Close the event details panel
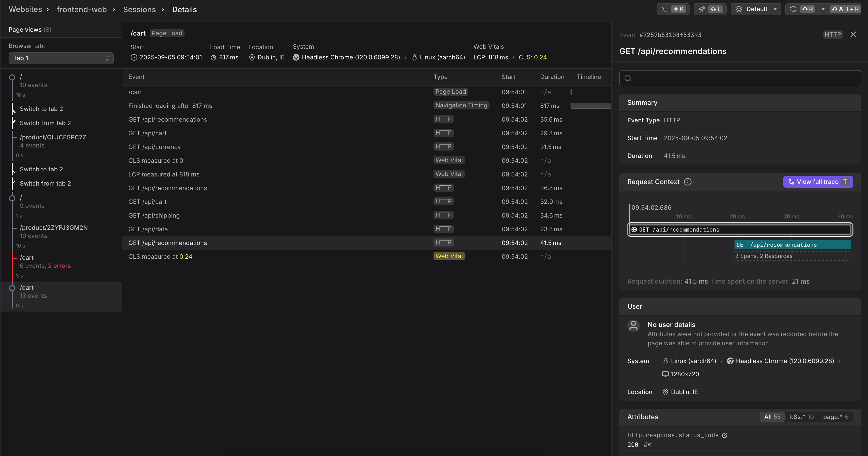Image resolution: width=868 pixels, height=456 pixels. click(x=853, y=34)
